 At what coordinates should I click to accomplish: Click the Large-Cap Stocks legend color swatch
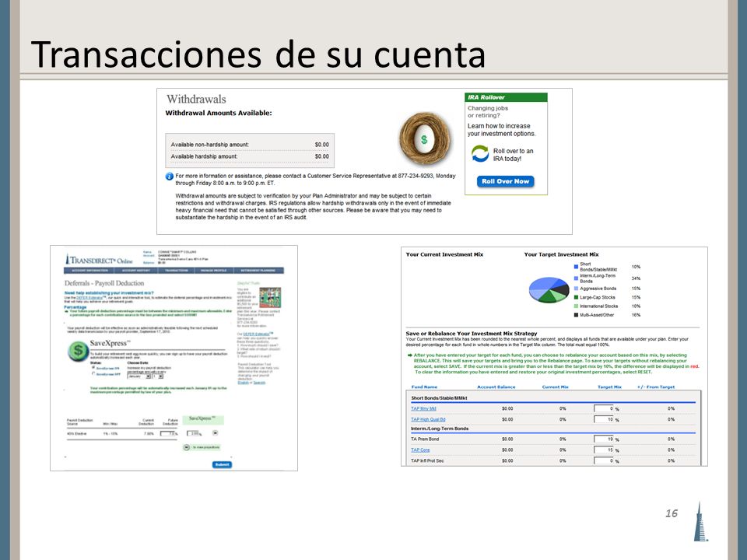point(576,298)
